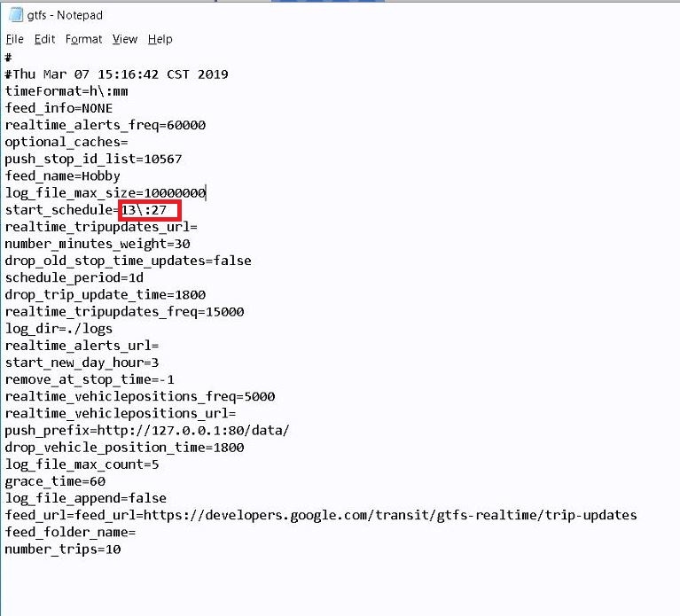Click the push_stop_id_list=10567 line
The image size is (680, 616).
(x=93, y=159)
